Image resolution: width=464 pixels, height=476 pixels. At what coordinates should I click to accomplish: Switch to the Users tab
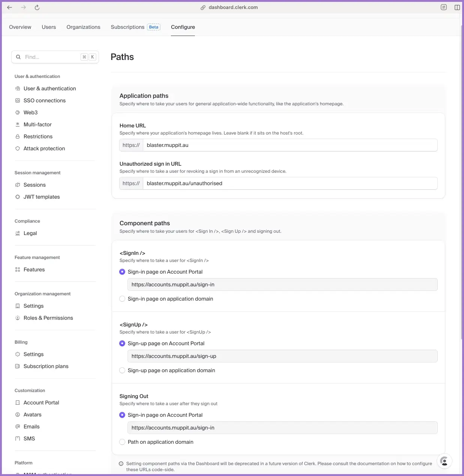49,27
